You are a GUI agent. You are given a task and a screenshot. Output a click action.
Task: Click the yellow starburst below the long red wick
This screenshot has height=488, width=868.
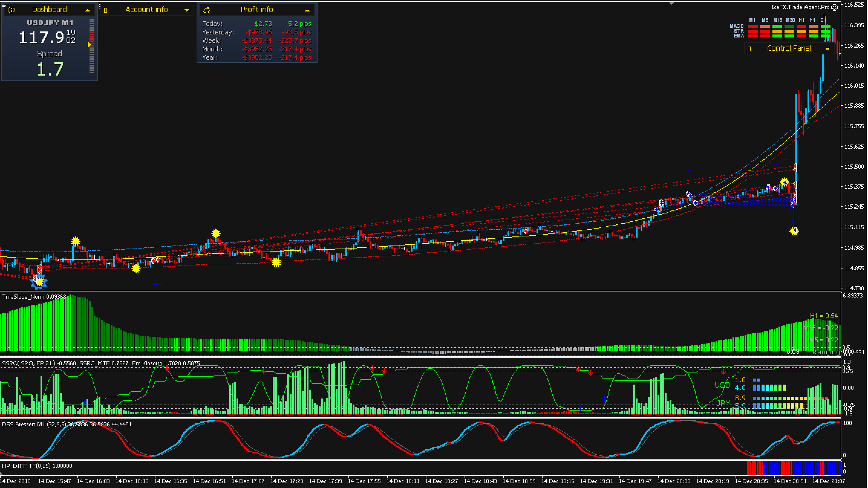[794, 231]
